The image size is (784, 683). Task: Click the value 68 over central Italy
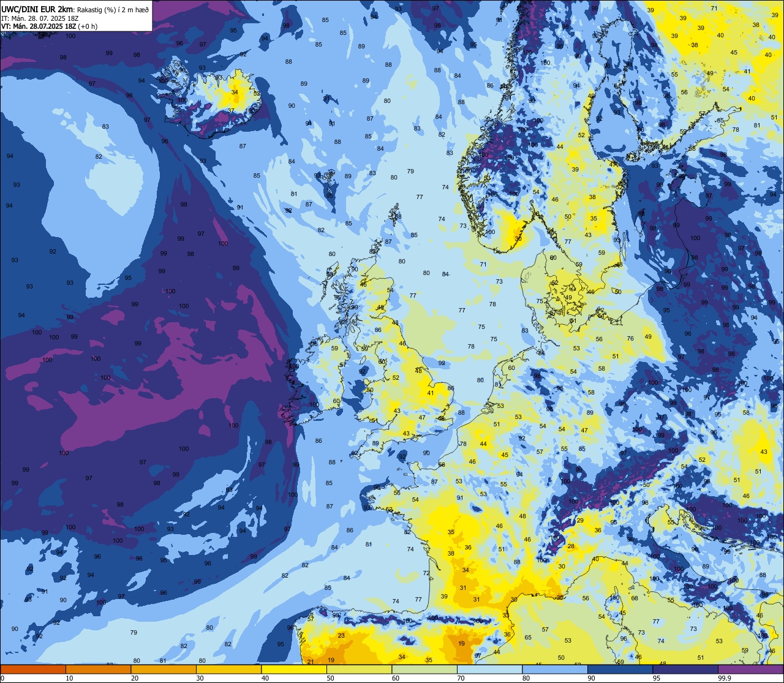coord(635,598)
